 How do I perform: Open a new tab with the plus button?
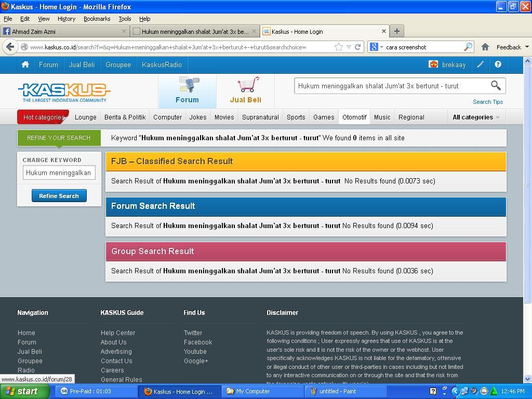[x=396, y=32]
